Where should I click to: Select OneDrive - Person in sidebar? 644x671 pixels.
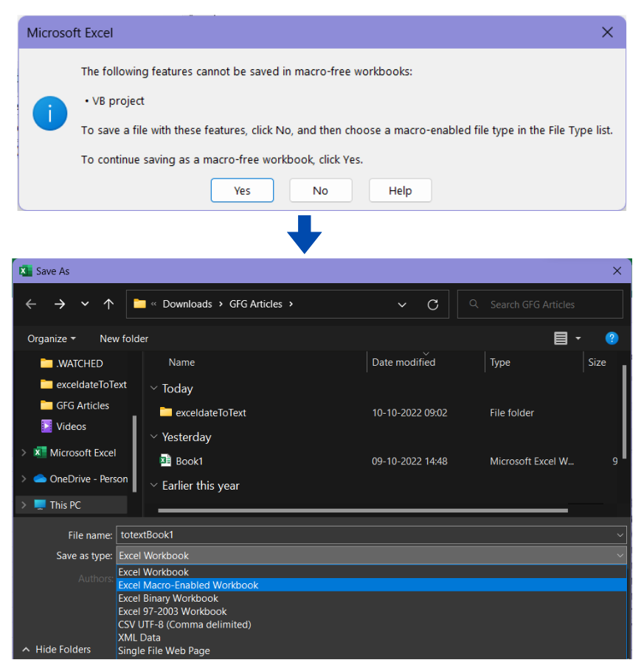(81, 479)
